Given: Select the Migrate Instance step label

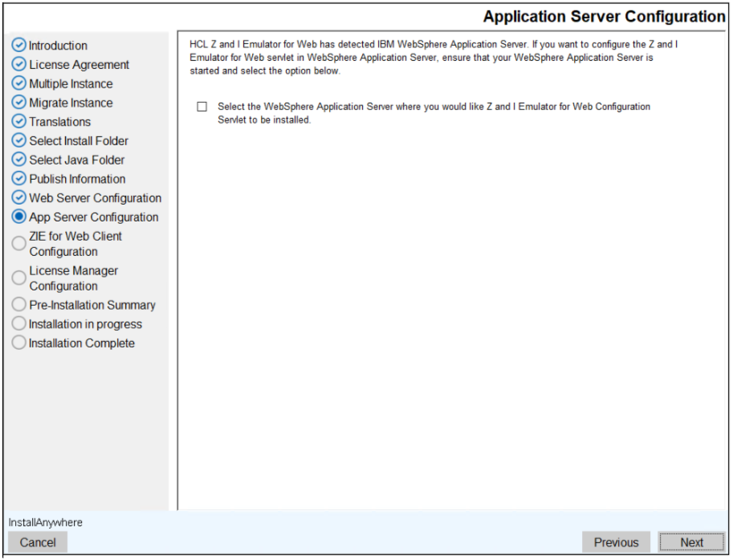Looking at the screenshot, I should pos(71,103).
